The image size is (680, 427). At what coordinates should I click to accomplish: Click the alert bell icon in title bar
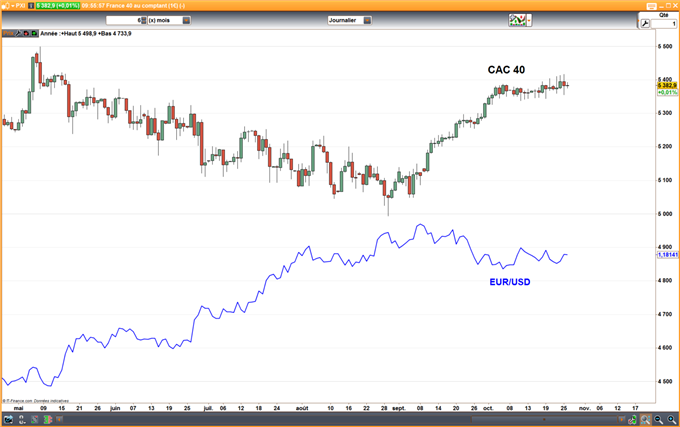pos(5,6)
